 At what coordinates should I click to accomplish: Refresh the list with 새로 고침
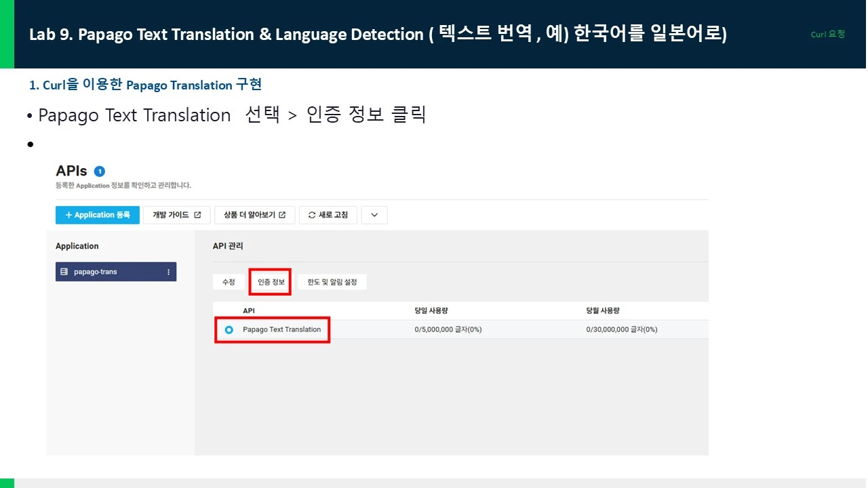[x=328, y=215]
